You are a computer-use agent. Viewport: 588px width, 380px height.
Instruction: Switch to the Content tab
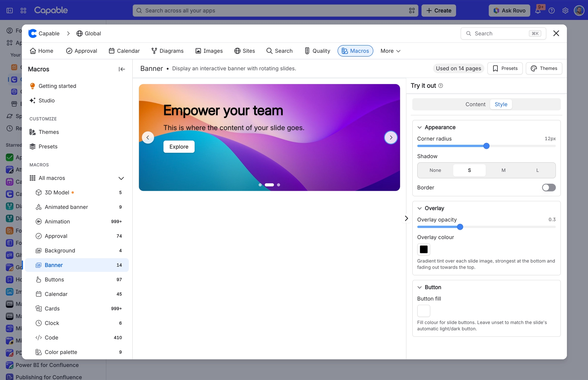pyautogui.click(x=475, y=105)
